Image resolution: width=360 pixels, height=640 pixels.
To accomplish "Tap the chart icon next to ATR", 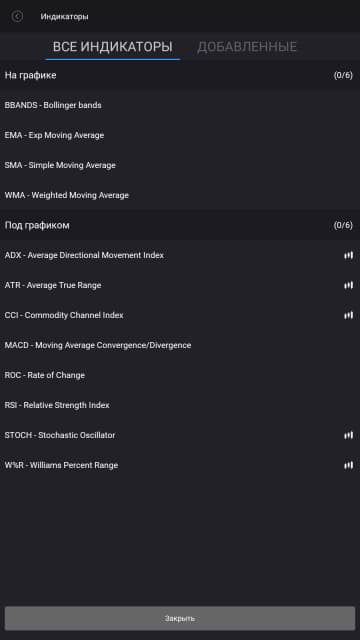I will click(348, 285).
